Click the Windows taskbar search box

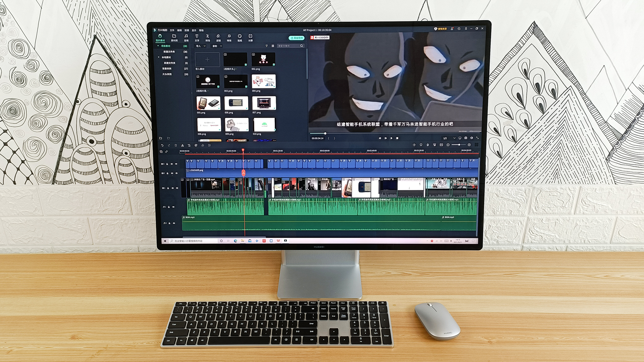(193, 241)
